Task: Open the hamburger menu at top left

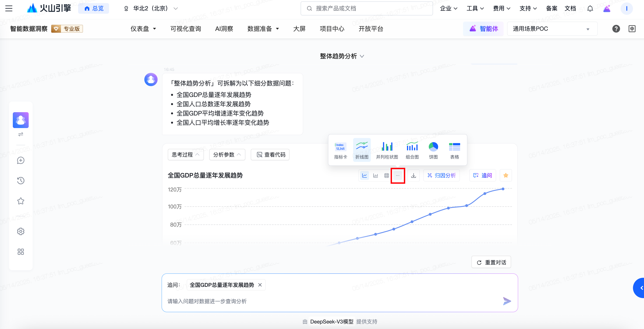Action: [x=9, y=9]
